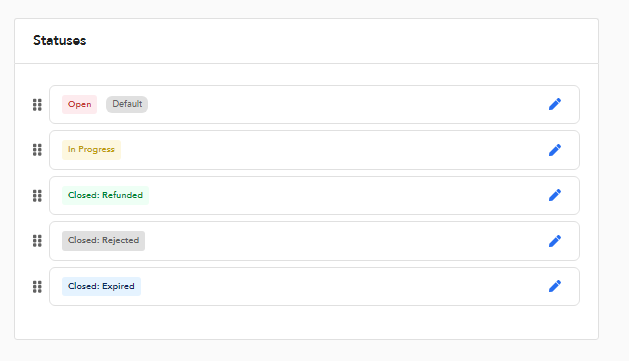Click the gray Default tag
The height and width of the screenshot is (361, 629).
pyautogui.click(x=127, y=104)
